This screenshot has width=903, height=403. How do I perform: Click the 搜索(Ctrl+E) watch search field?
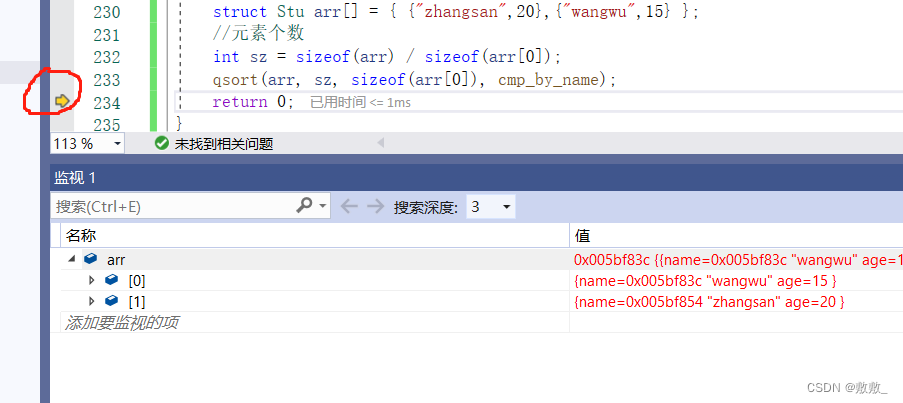tap(173, 206)
